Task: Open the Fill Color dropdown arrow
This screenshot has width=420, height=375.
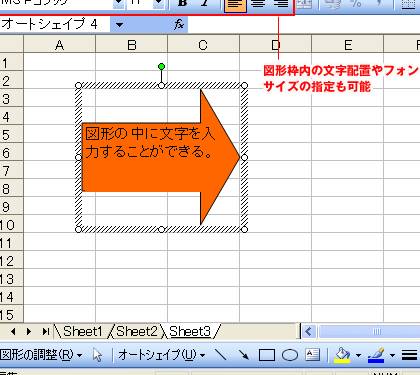Action: pos(358,355)
